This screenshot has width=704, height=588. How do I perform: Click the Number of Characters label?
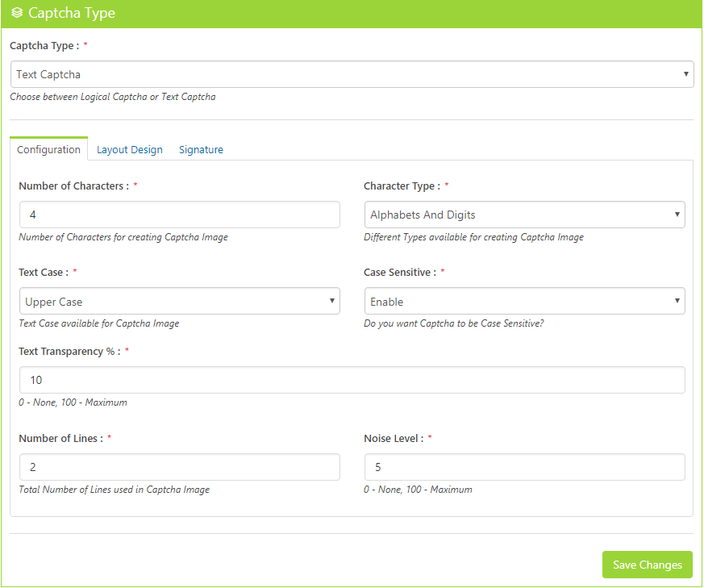(x=73, y=186)
